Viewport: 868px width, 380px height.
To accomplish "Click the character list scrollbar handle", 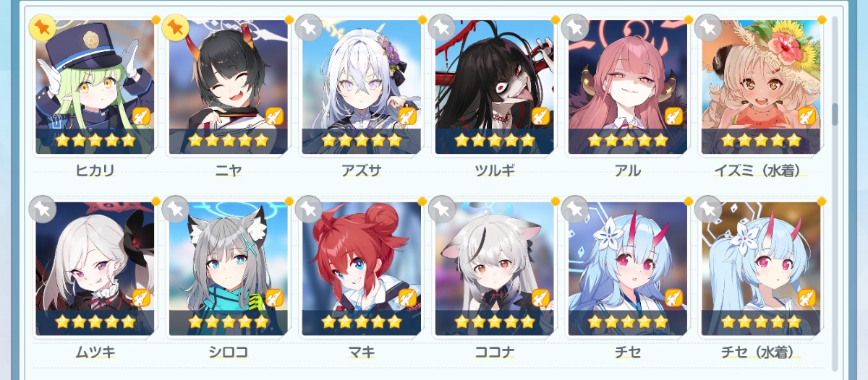I will [x=835, y=114].
